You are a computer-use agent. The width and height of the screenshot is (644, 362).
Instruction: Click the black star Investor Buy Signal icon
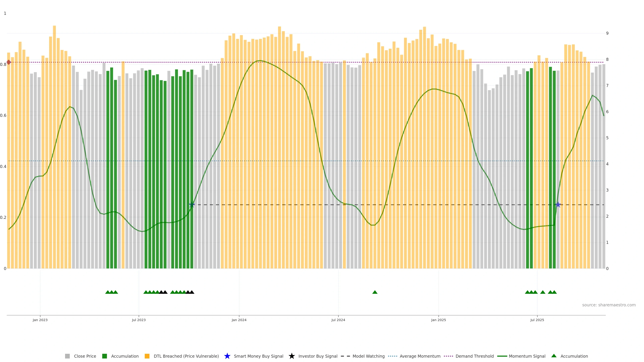(291, 356)
